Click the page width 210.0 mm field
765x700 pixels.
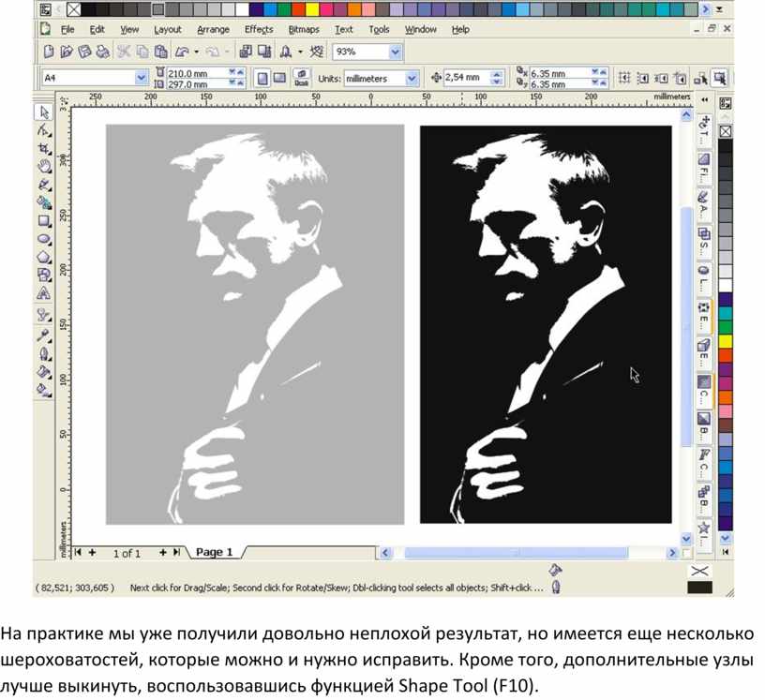pos(197,74)
